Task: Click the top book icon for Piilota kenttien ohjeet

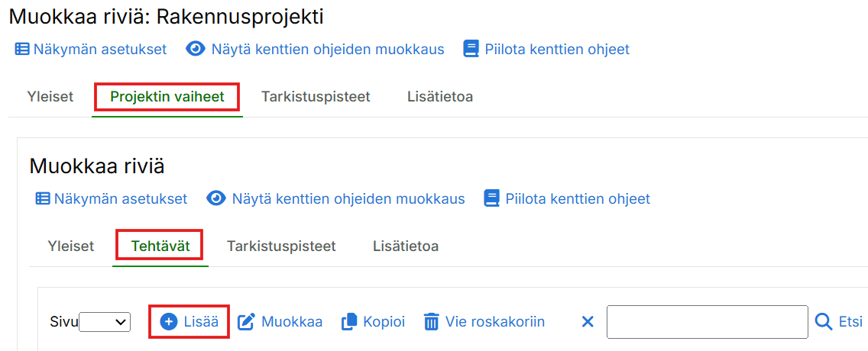Action: [471, 50]
